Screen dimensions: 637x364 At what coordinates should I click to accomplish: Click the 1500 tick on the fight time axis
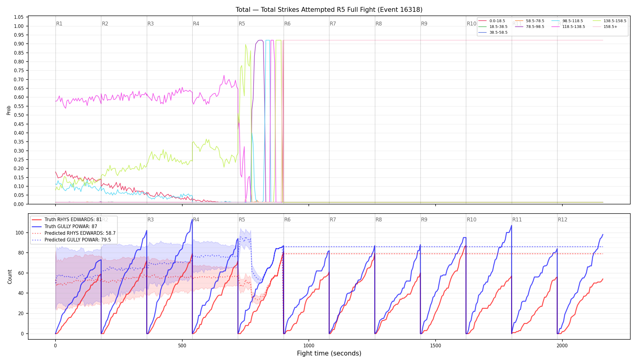pyautogui.click(x=436, y=345)
